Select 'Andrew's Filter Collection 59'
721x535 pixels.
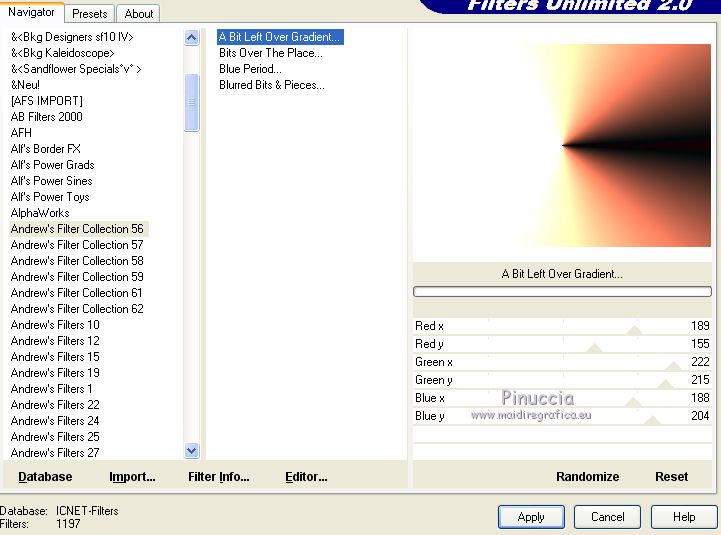pos(77,277)
